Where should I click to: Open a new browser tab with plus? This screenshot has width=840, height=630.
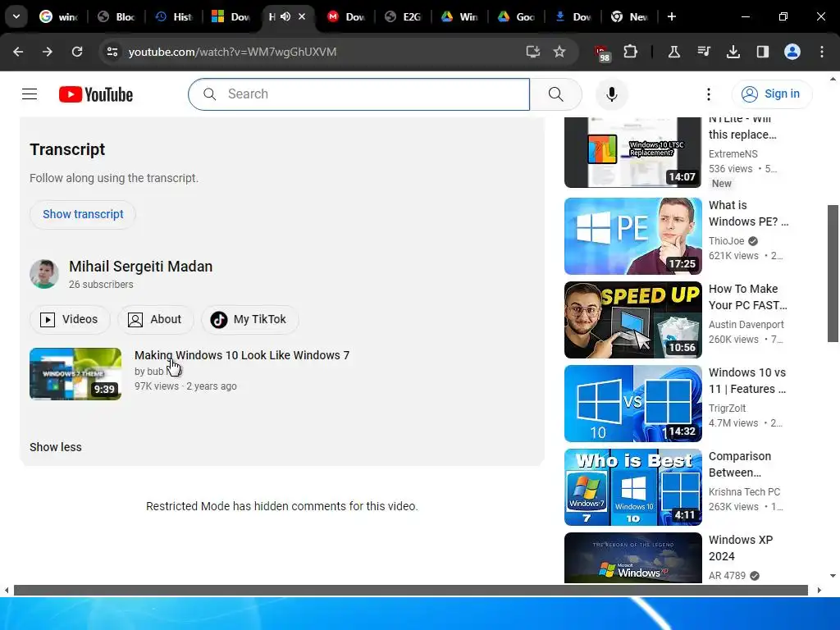click(671, 16)
